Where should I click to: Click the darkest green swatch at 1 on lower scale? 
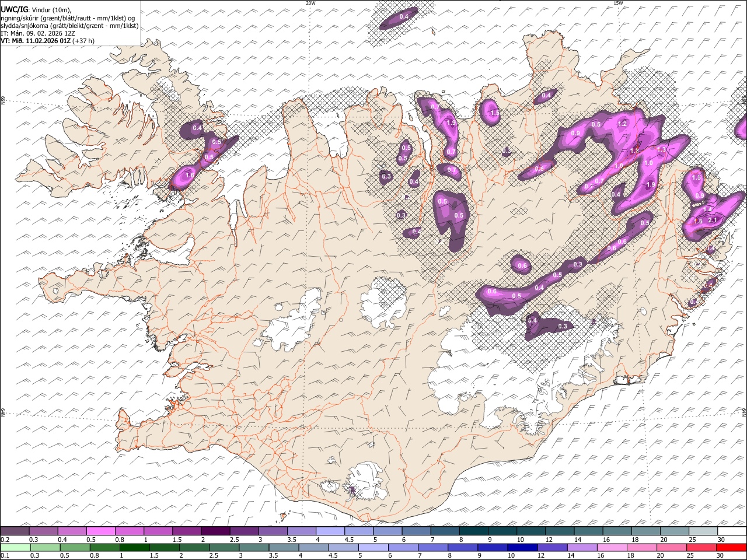click(x=135, y=548)
